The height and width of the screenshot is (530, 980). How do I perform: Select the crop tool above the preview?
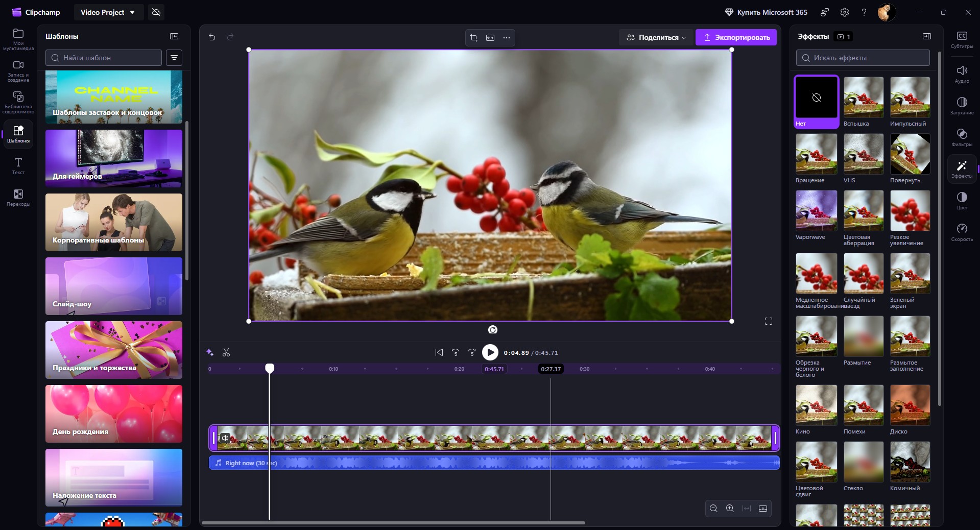click(474, 38)
